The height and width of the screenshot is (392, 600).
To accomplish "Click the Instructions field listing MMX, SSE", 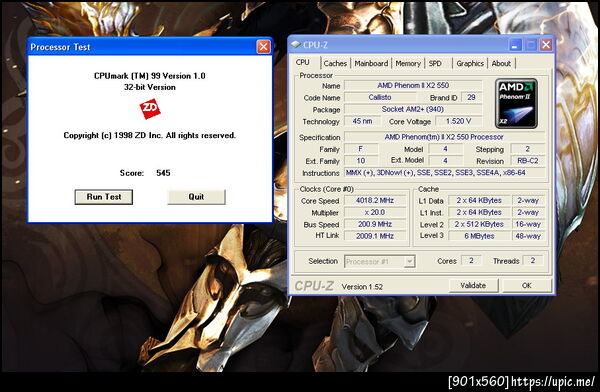I will (444, 173).
